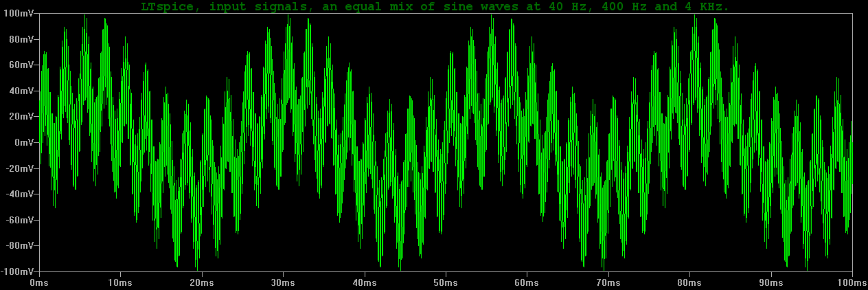Click the 90ms time axis label
This screenshot has height=290, width=868.
(770, 282)
